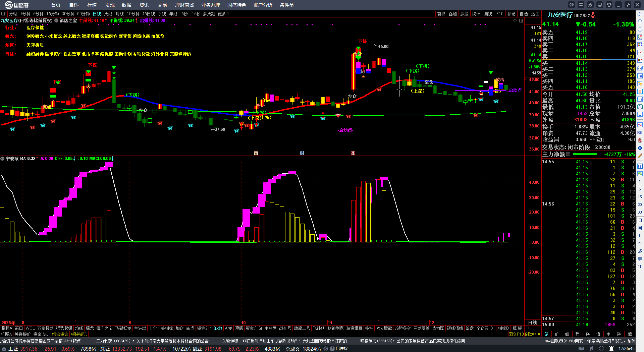Toggle 叠加 overlay mode
This screenshot has width=644, height=352.
[x=453, y=14]
